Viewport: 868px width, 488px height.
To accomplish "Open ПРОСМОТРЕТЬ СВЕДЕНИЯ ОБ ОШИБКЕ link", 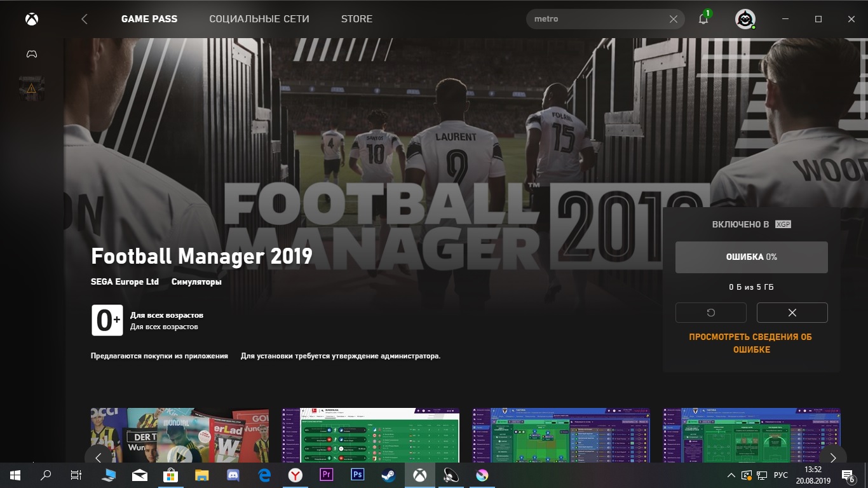I will pyautogui.click(x=751, y=343).
